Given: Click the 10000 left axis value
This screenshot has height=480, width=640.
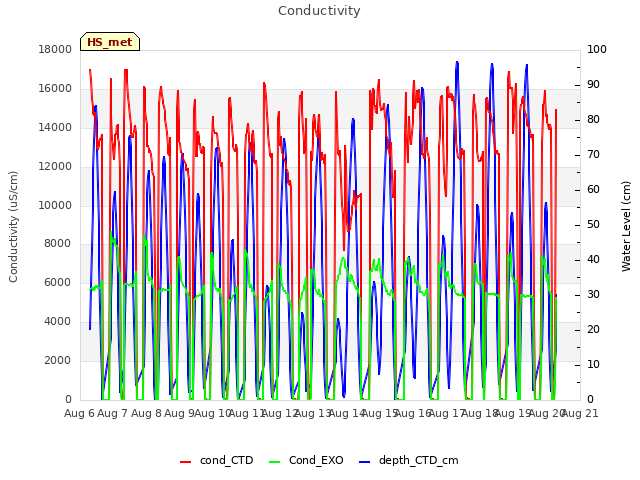Looking at the screenshot, I should (55, 205).
